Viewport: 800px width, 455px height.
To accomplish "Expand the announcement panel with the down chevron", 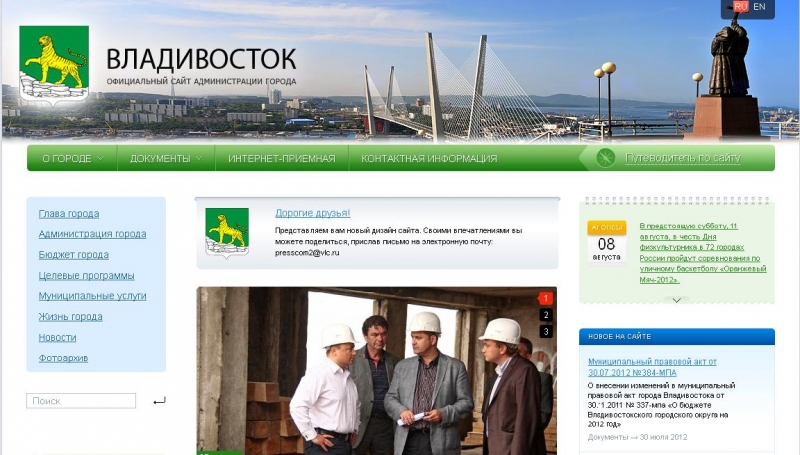I will click(677, 299).
